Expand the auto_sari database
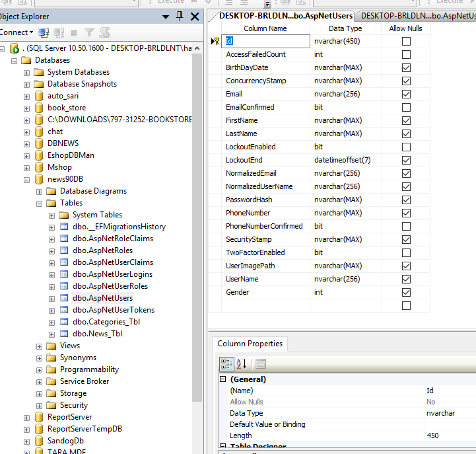 (x=26, y=96)
